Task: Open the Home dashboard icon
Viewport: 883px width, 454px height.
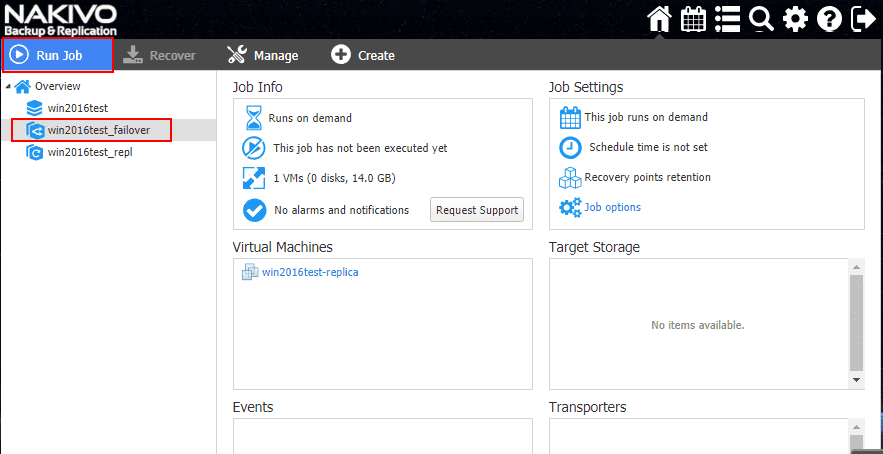Action: 659,20
